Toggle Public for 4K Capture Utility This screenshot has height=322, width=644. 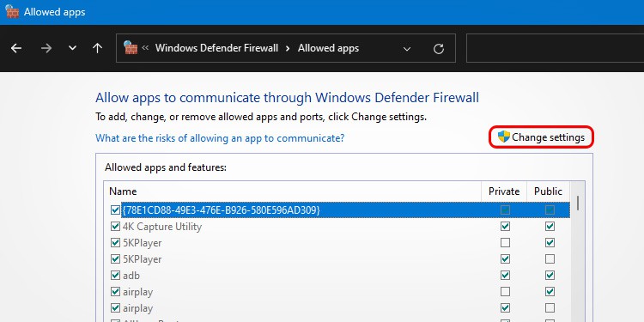click(550, 227)
